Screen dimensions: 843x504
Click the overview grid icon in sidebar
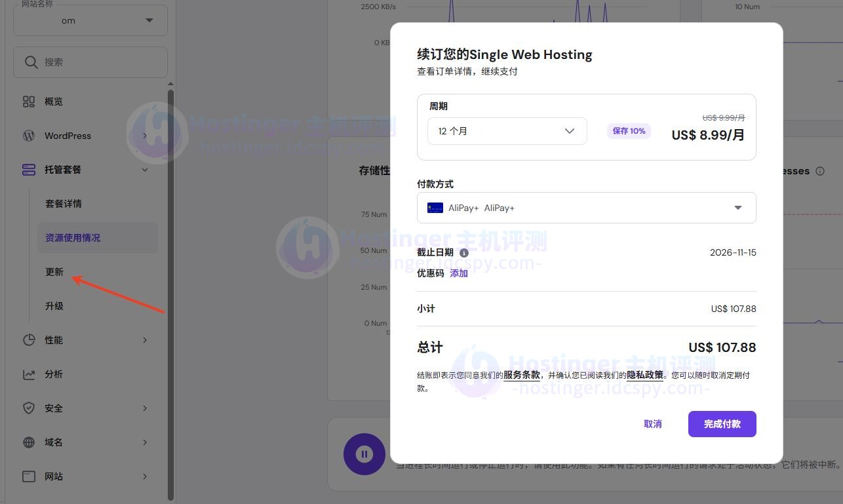click(29, 102)
